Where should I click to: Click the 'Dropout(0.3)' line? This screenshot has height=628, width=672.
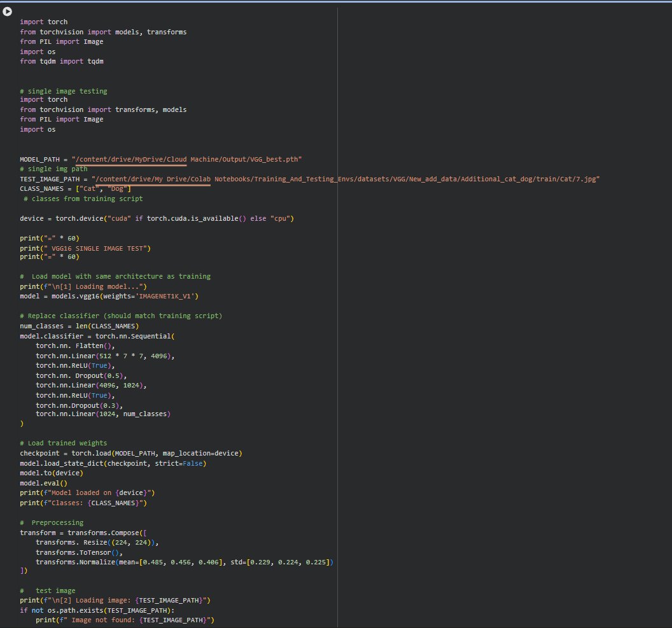pyautogui.click(x=80, y=405)
